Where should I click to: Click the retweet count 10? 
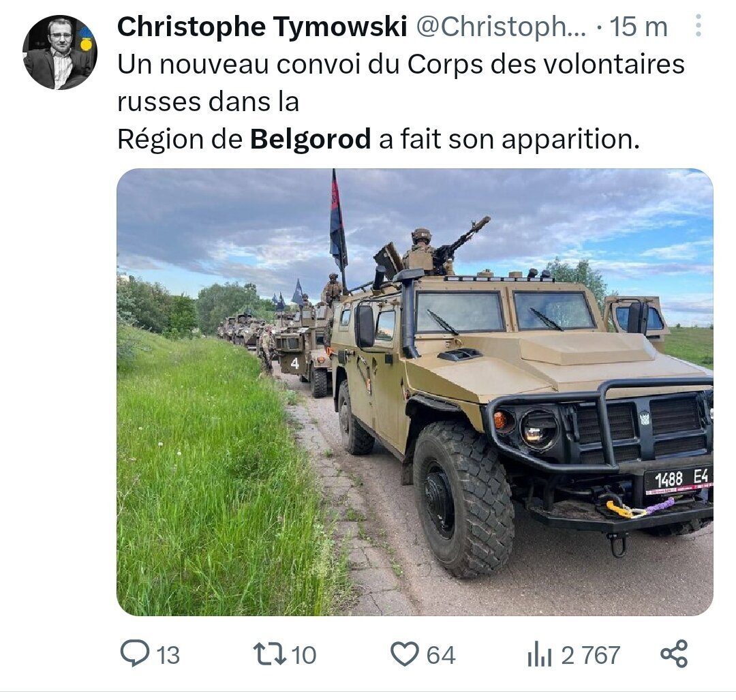(303, 655)
